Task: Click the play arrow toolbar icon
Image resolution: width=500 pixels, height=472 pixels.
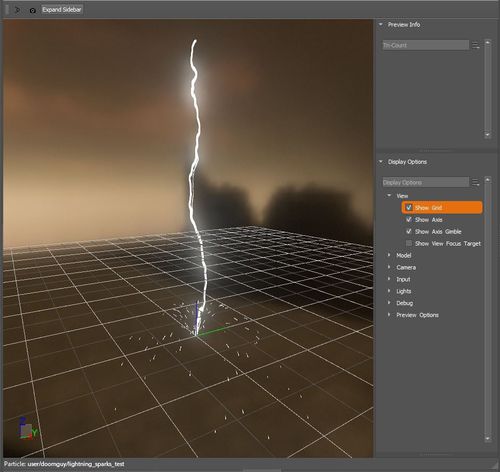Action: [x=18, y=10]
